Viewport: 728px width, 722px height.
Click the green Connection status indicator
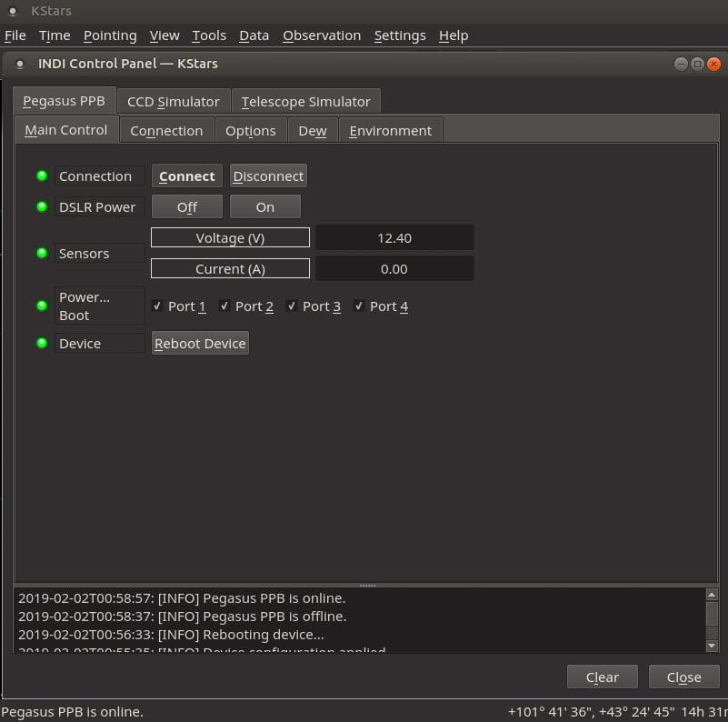point(42,175)
